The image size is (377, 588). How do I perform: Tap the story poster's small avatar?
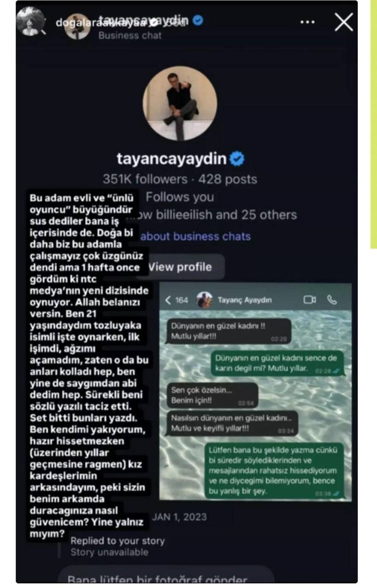(x=30, y=21)
